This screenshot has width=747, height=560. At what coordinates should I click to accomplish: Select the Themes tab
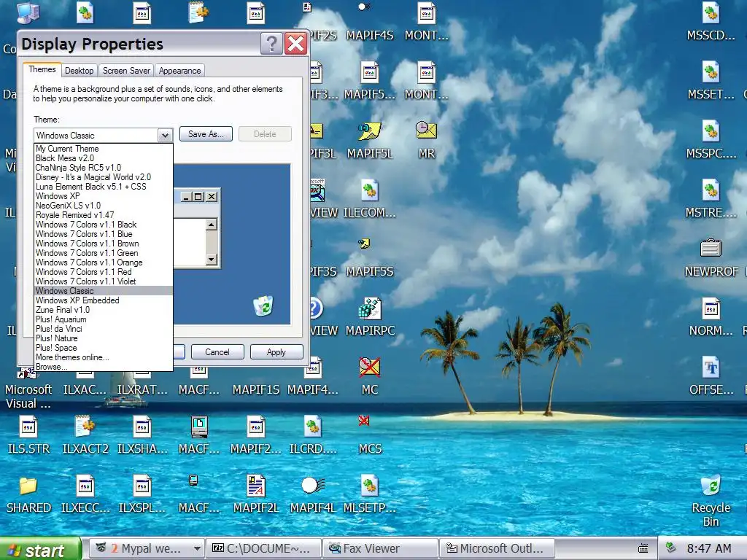click(x=42, y=69)
